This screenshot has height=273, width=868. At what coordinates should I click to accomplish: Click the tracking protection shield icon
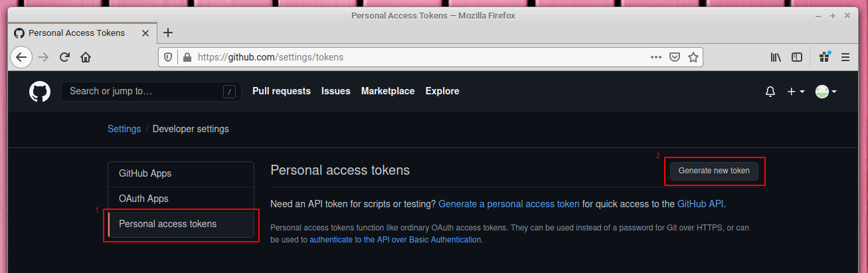168,57
